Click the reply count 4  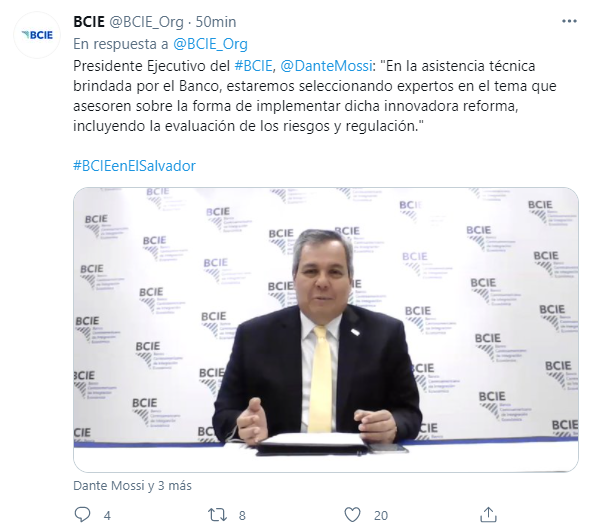(x=107, y=515)
